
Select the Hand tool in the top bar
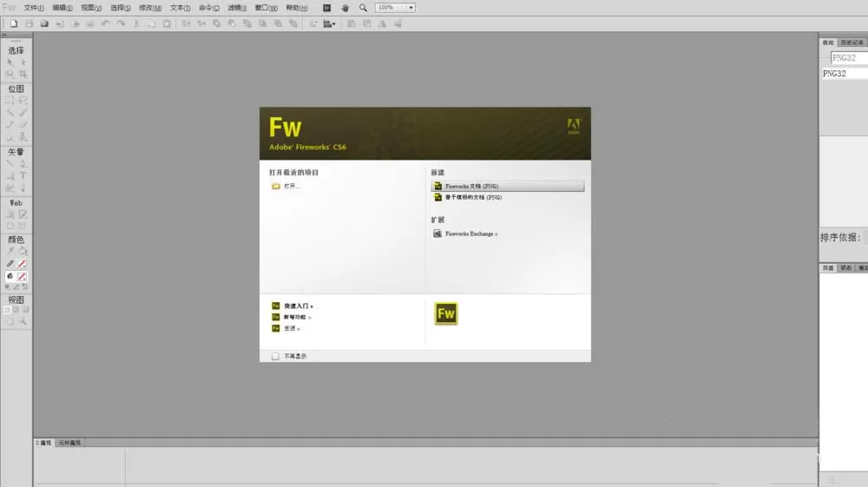[x=345, y=8]
